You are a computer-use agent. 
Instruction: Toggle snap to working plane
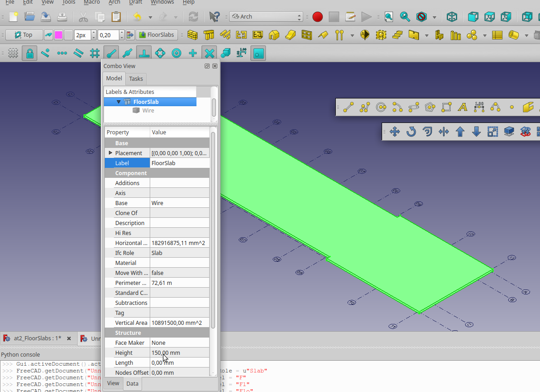pos(258,54)
